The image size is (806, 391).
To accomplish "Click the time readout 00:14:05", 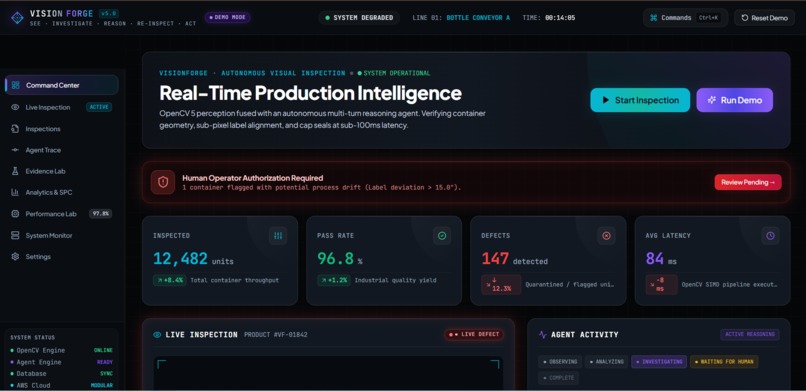I will 560,17.
